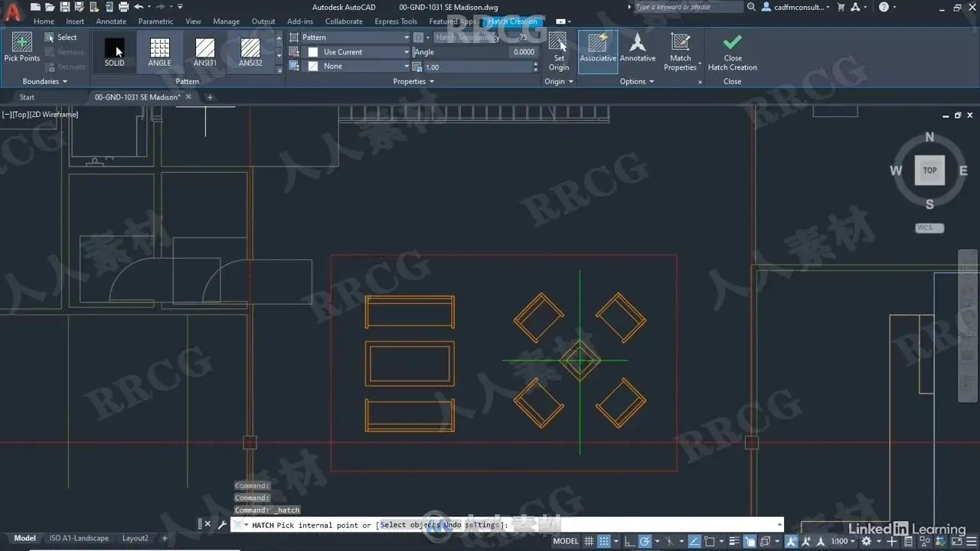
Task: Open the WCS coordinate system dropdown
Action: [x=929, y=228]
